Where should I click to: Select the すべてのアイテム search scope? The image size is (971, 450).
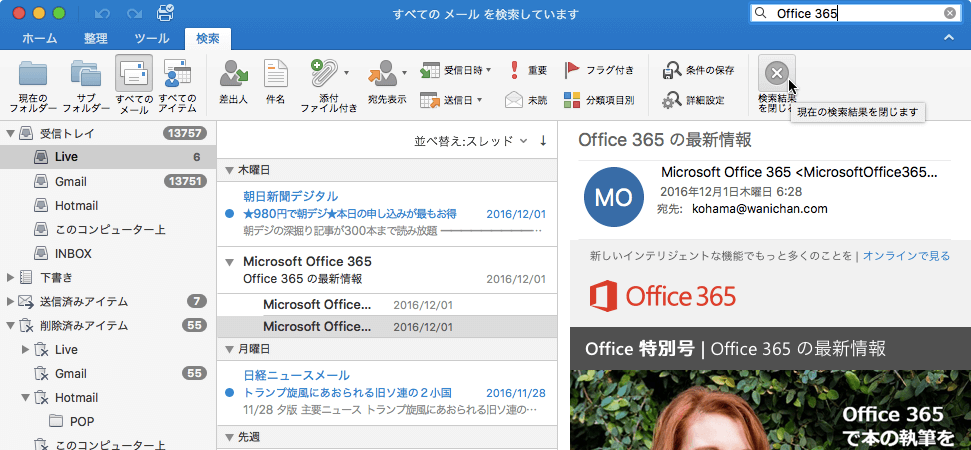pos(178,85)
